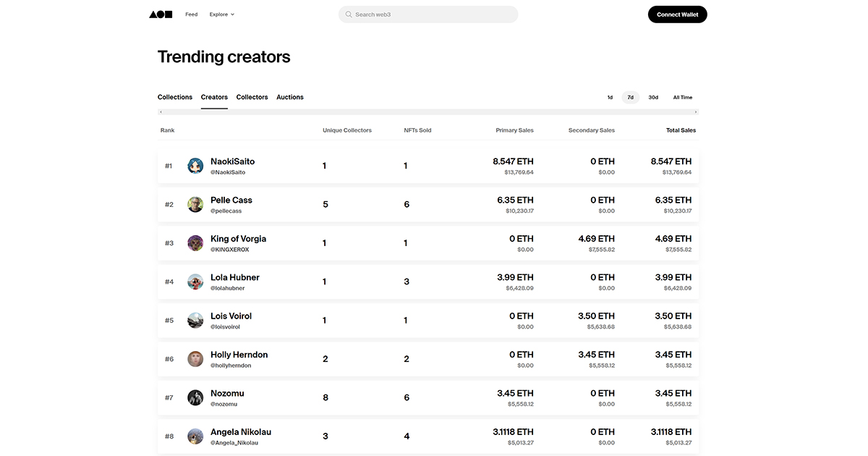Click the 3.50 ETH total sales value
The image size is (868, 456).
[673, 316]
